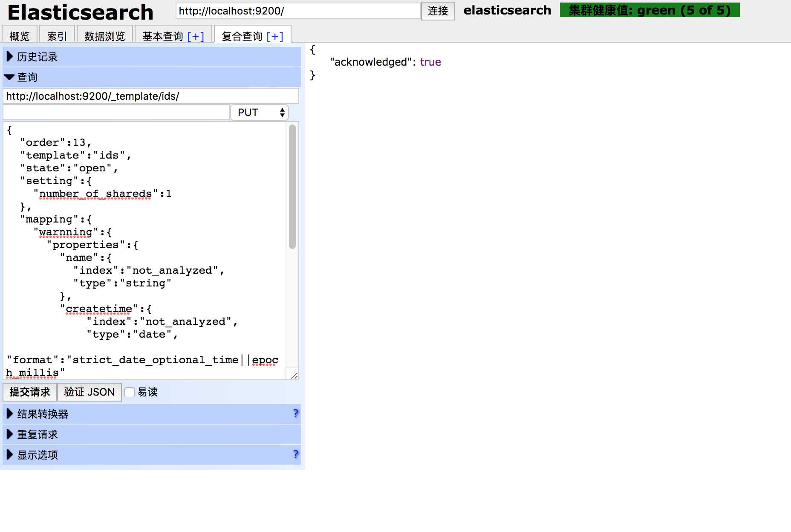Expand the 显示选项 section
The height and width of the screenshot is (532, 791).
coord(152,455)
